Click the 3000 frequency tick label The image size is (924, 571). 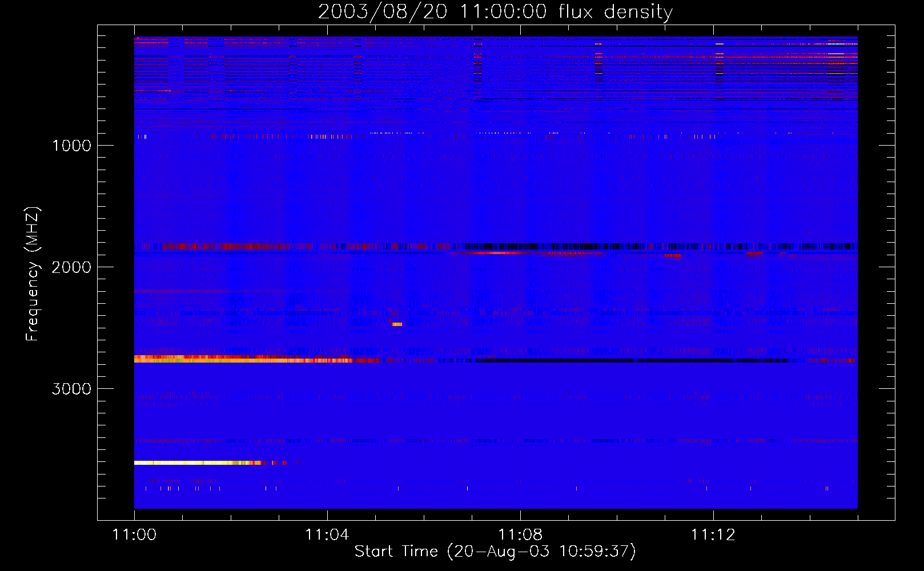click(x=71, y=389)
